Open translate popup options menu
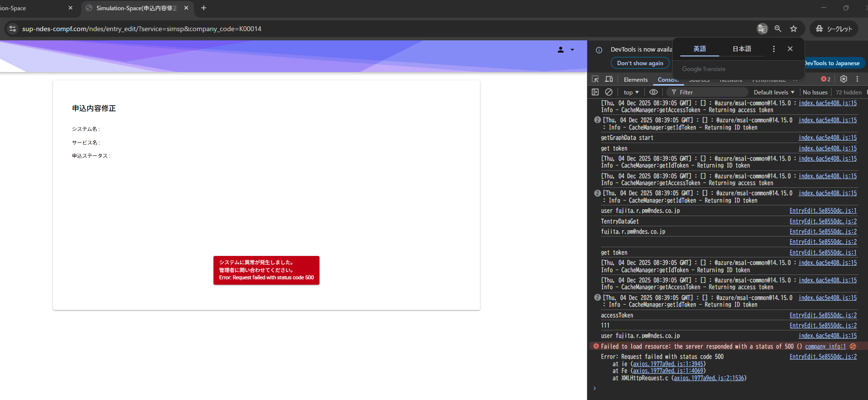This screenshot has height=400, width=868. [774, 49]
